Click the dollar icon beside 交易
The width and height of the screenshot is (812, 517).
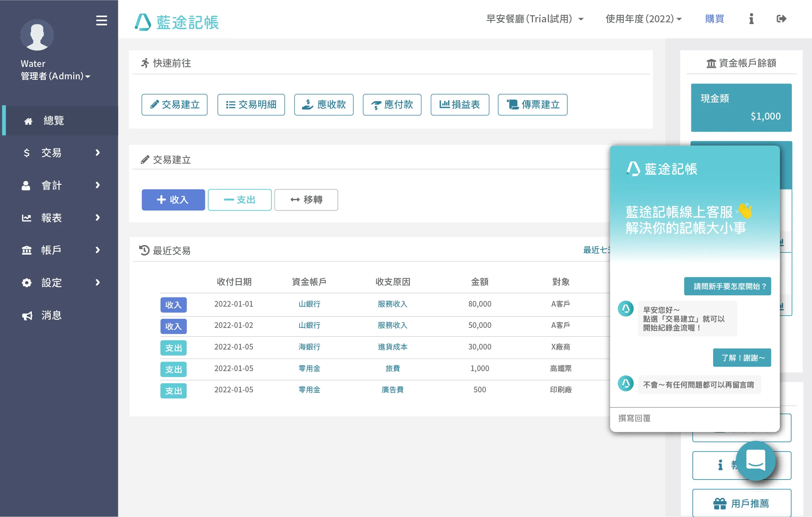coord(27,153)
